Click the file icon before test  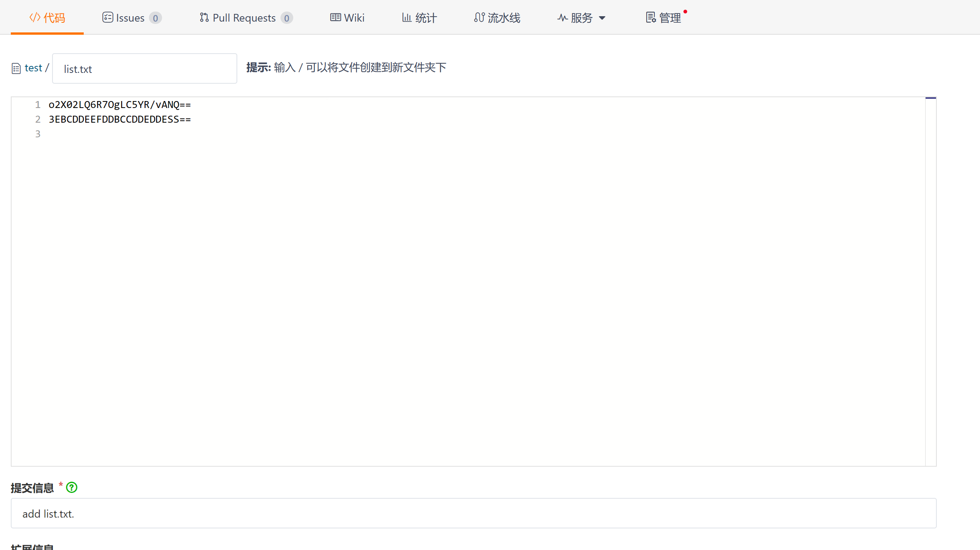(16, 69)
